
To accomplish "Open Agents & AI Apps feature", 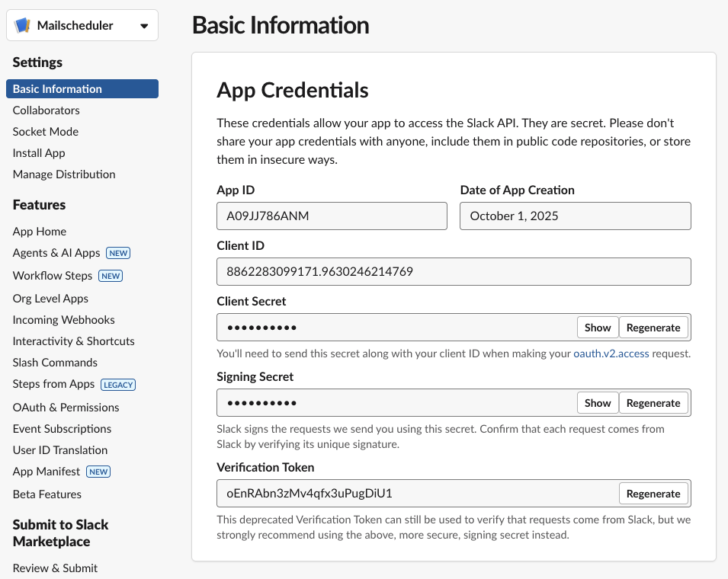I will point(56,253).
